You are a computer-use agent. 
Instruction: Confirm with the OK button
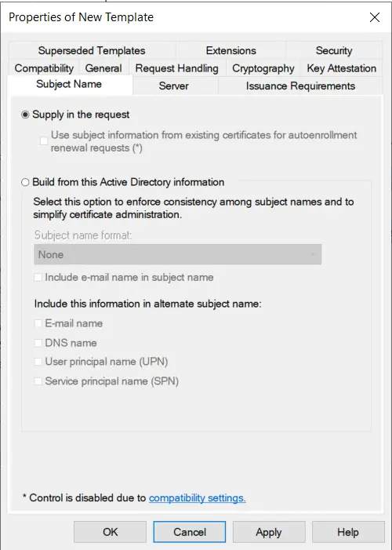pyautogui.click(x=110, y=532)
